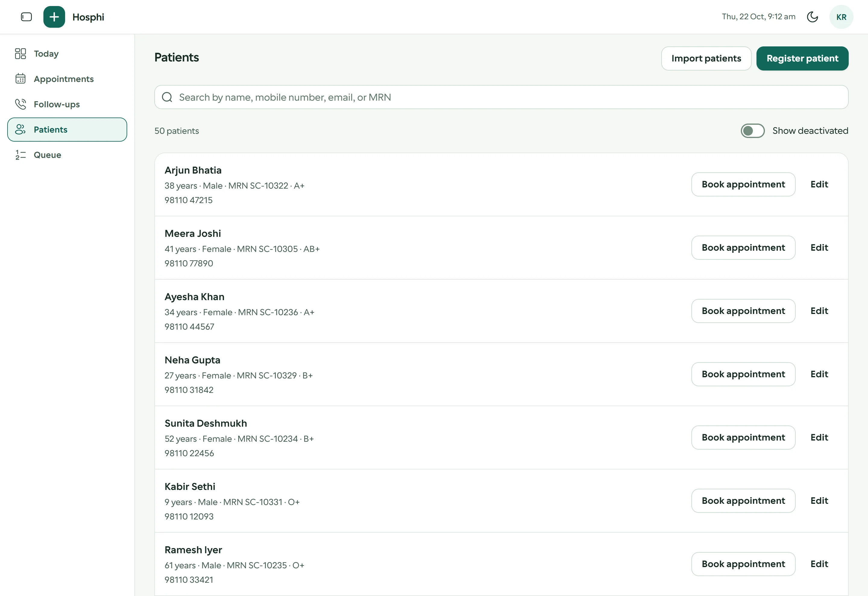Click the date 'Thu, 22 Oct, 9:12 am'

coord(758,17)
